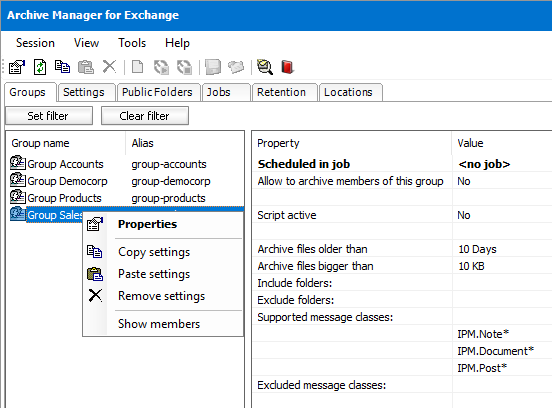This screenshot has width=552, height=408.
Task: Click the Set filter button
Action: pyautogui.click(x=49, y=115)
